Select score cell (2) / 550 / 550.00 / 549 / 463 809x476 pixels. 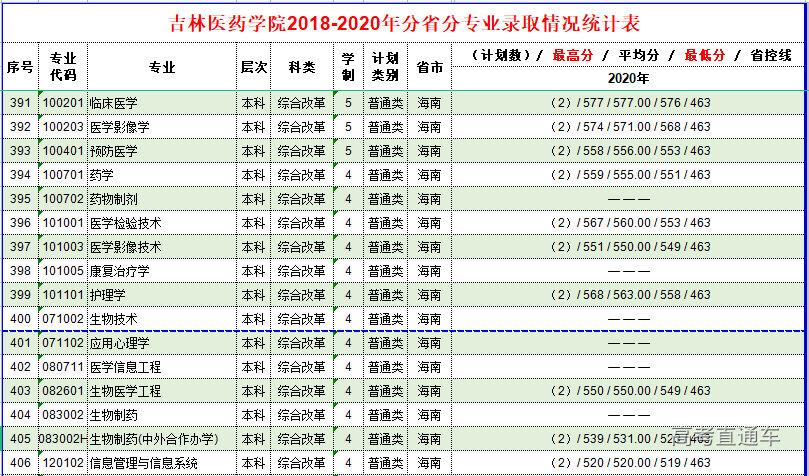pyautogui.click(x=628, y=390)
